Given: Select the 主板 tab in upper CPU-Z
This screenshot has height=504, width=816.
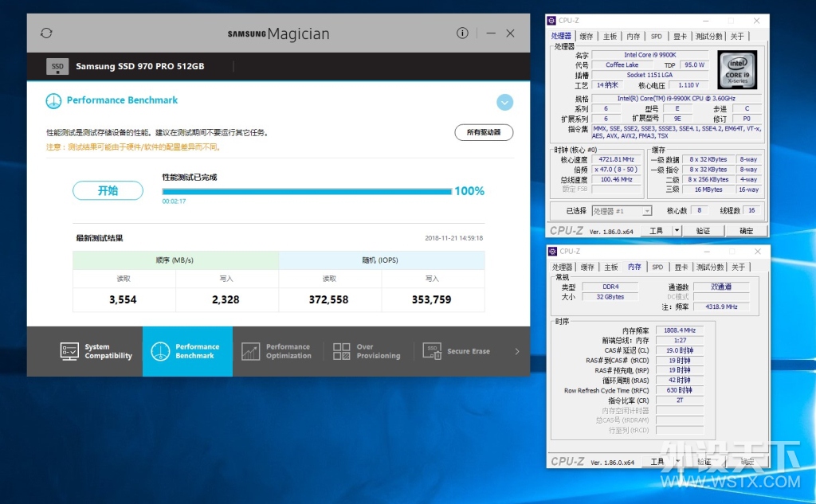Looking at the screenshot, I should tap(610, 37).
